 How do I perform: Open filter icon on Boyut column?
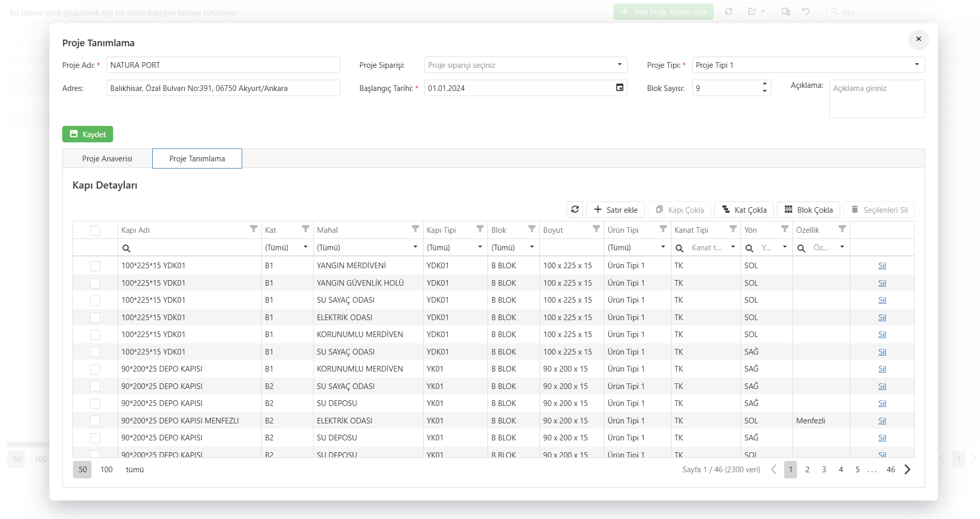tap(596, 229)
